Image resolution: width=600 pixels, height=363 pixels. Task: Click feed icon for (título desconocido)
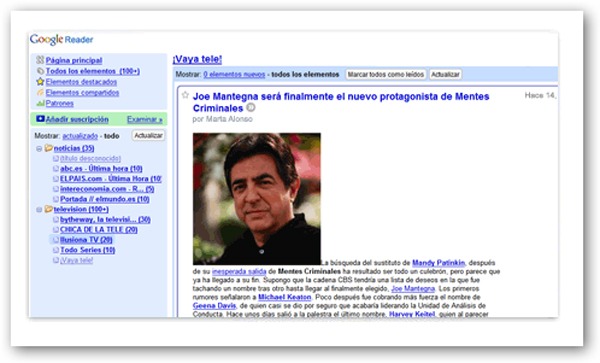[56, 158]
